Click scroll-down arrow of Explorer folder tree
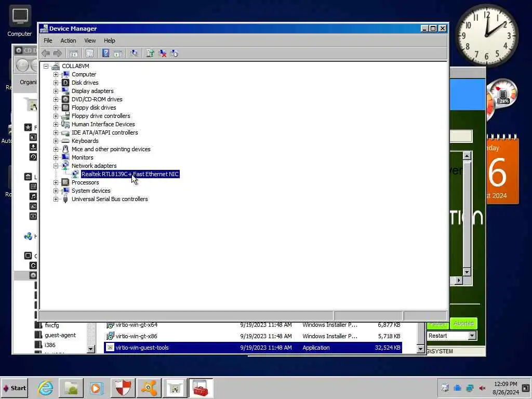 tap(90, 349)
